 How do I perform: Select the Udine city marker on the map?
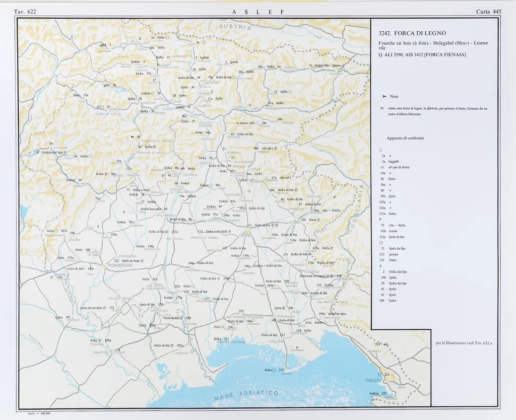tap(248, 232)
